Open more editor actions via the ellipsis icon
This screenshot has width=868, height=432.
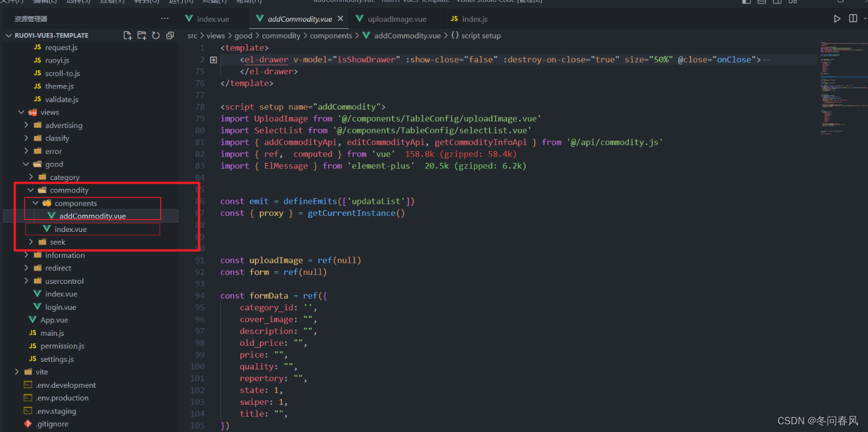865,18
